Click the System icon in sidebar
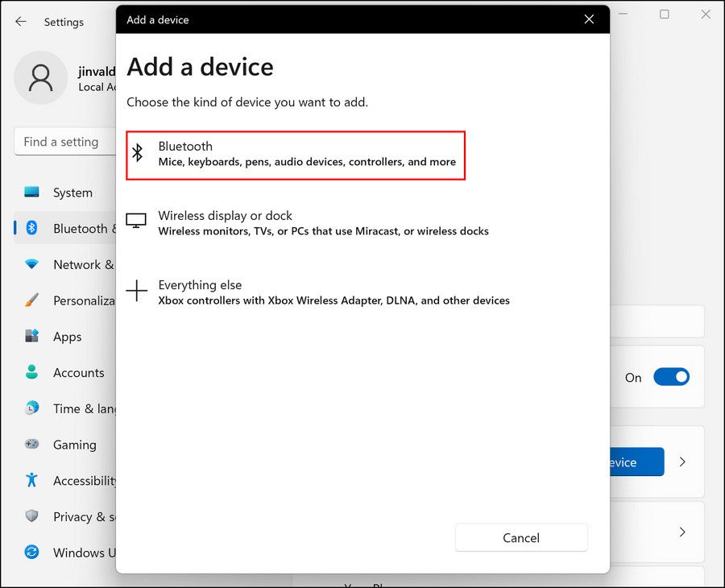The width and height of the screenshot is (725, 588). pos(32,193)
